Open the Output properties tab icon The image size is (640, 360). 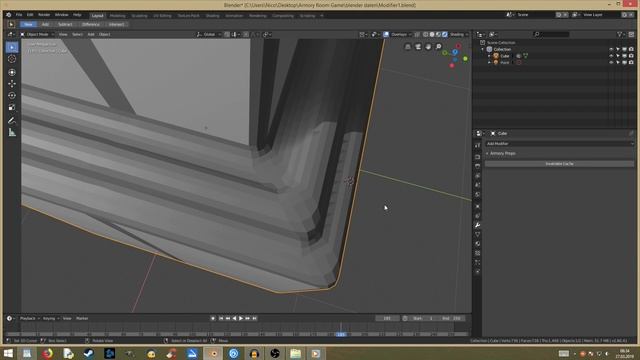pyautogui.click(x=478, y=166)
